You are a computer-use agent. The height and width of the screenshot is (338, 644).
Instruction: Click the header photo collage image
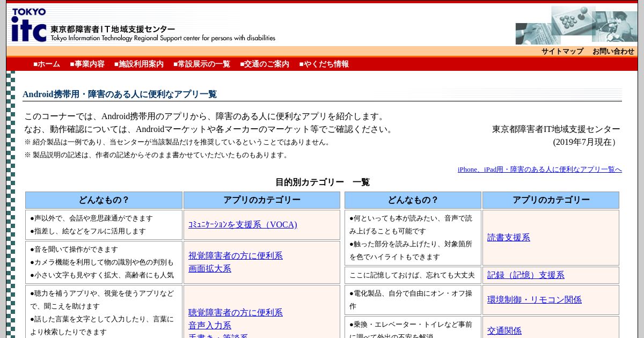pos(576,25)
